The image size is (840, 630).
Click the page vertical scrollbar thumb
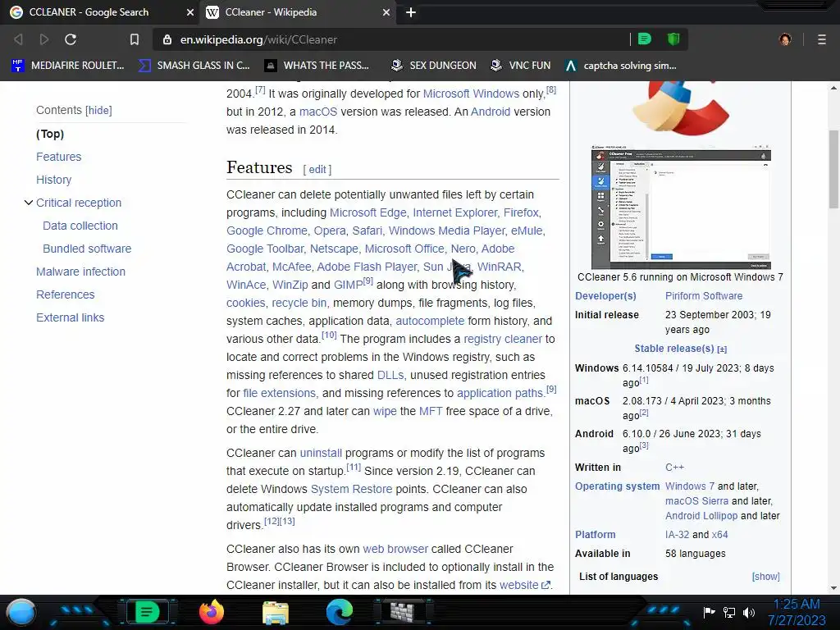[x=833, y=169]
